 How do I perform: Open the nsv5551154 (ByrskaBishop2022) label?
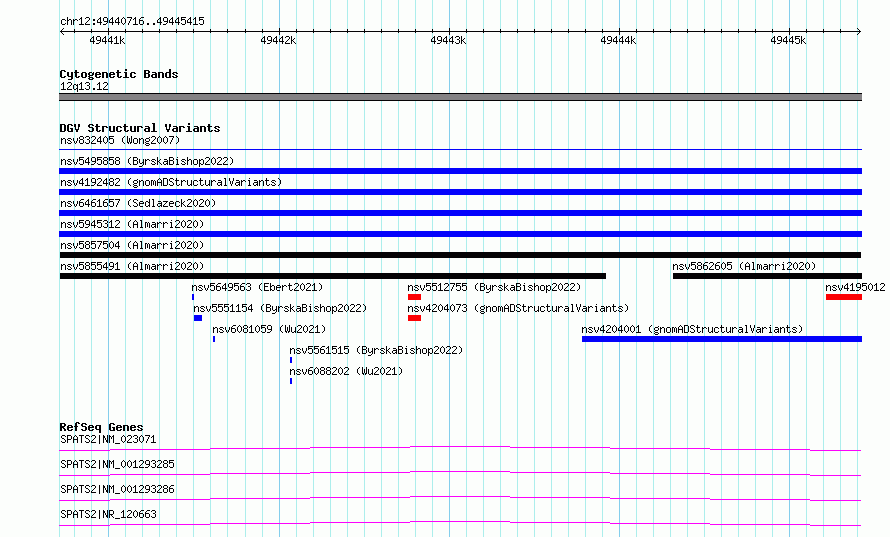(x=280, y=308)
